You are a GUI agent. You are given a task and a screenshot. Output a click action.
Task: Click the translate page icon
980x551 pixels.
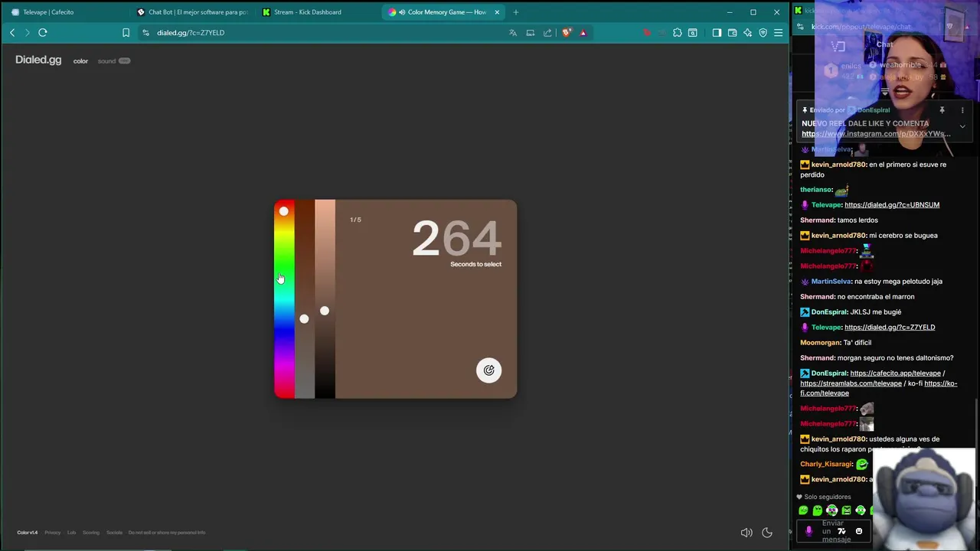tap(513, 33)
